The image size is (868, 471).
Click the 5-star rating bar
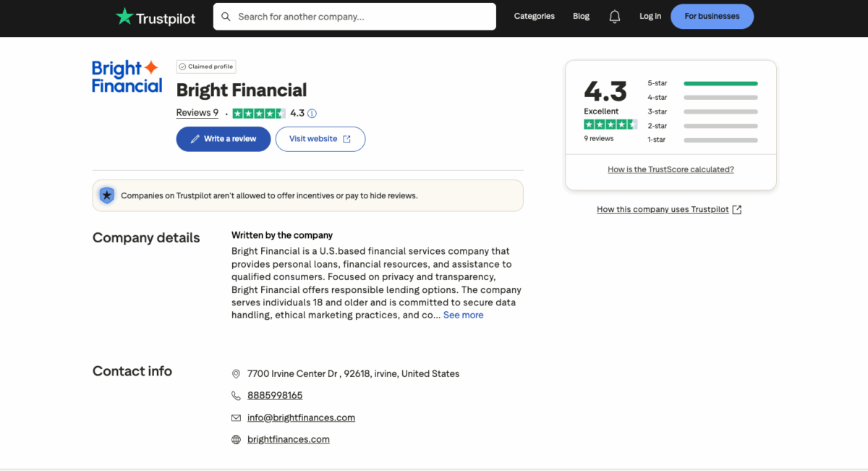click(x=720, y=82)
